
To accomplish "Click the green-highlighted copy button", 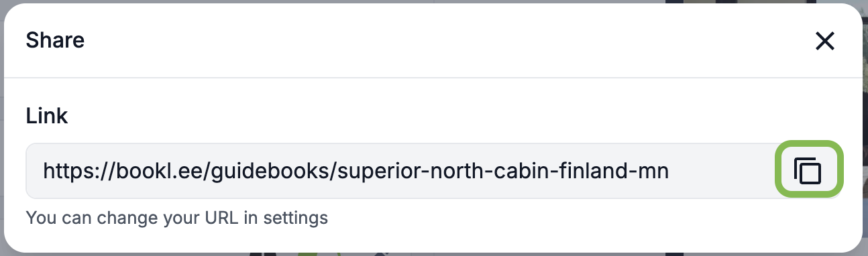I will (808, 170).
